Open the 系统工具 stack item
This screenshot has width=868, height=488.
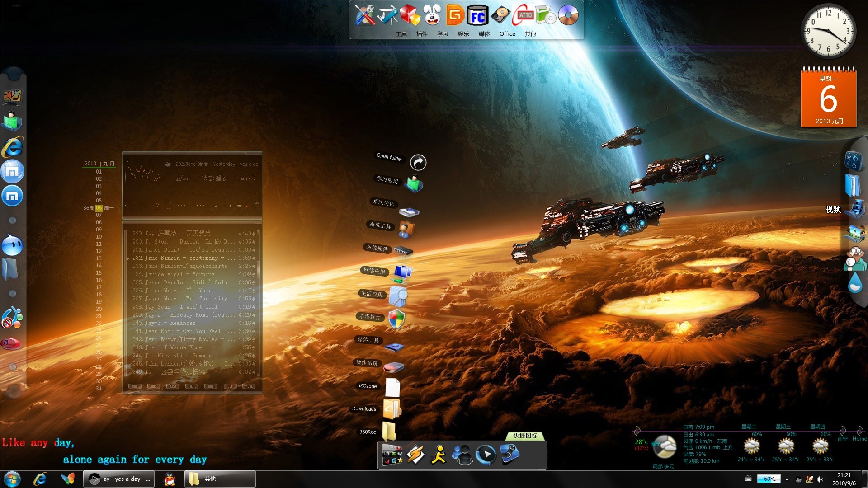click(406, 229)
